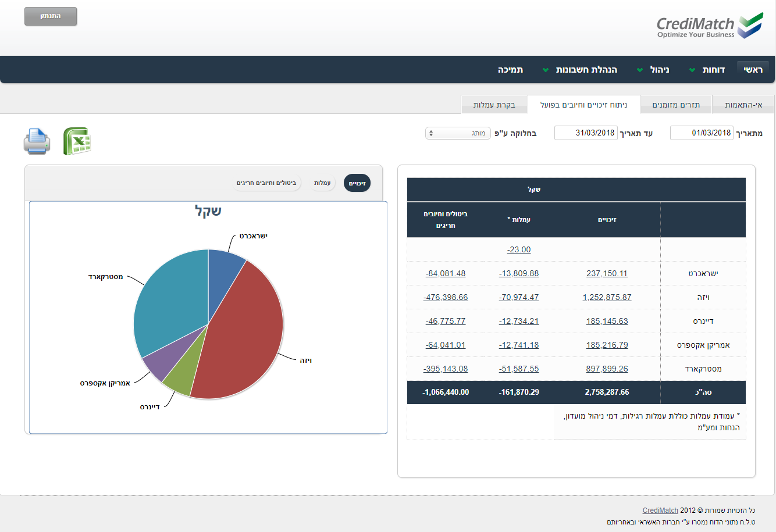
Task: Click the מתאריך start date field
Action: click(x=702, y=133)
